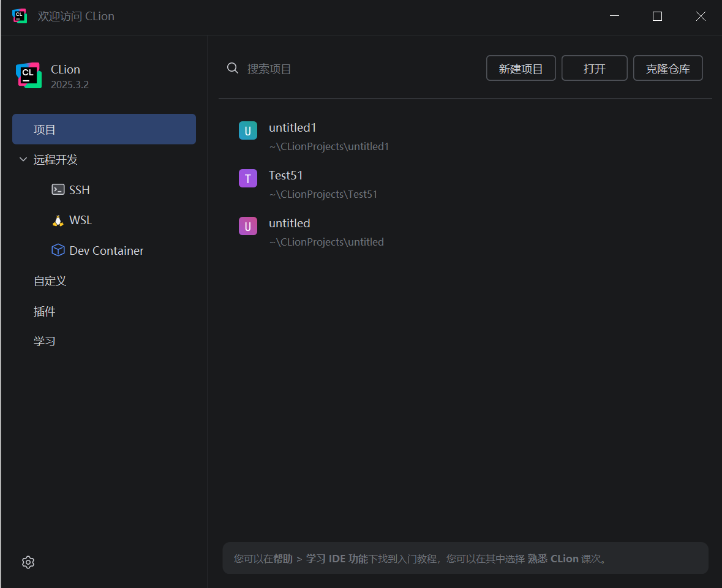Image resolution: width=722 pixels, height=588 pixels.
Task: Click the 新建项目 button
Action: coord(521,68)
